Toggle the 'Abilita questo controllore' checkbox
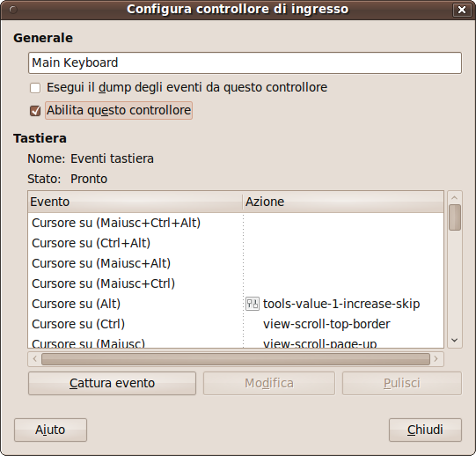Screen dimensions: 476x456 coord(35,111)
